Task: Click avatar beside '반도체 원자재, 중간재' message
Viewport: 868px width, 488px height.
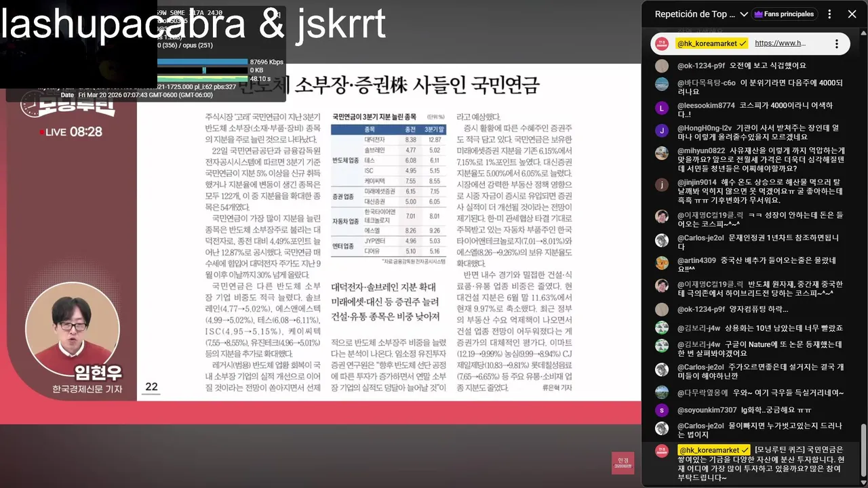Action: pyautogui.click(x=662, y=286)
